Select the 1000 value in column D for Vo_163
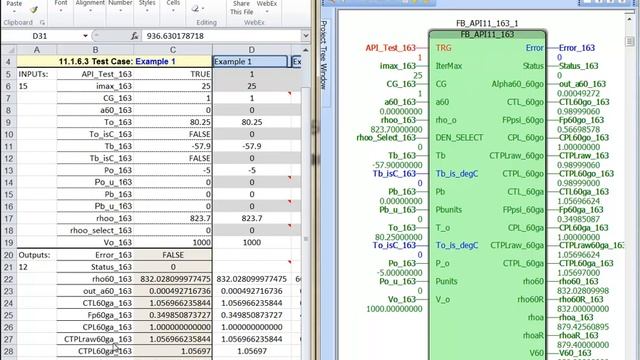Image resolution: width=640 pixels, height=360 pixels. point(251,242)
